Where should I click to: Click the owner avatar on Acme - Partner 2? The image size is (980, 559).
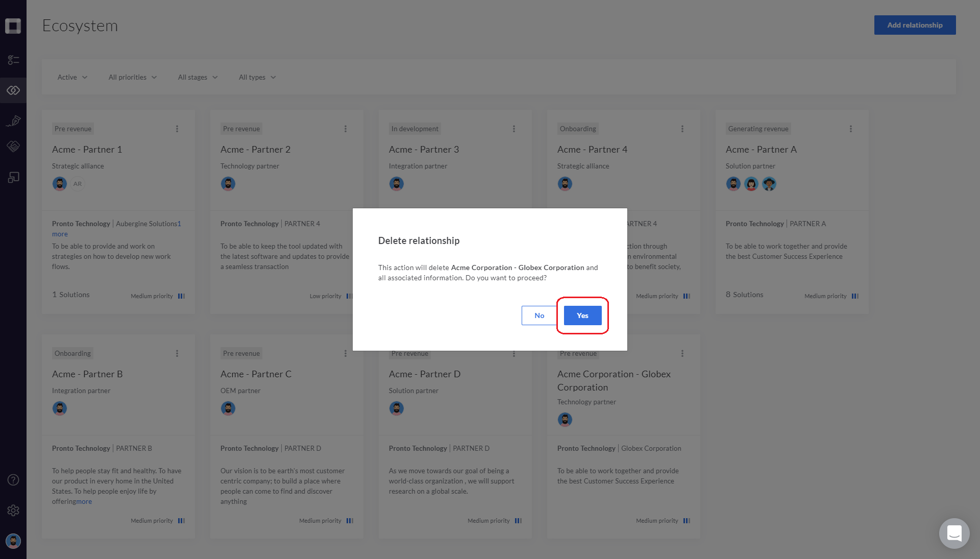click(x=228, y=184)
